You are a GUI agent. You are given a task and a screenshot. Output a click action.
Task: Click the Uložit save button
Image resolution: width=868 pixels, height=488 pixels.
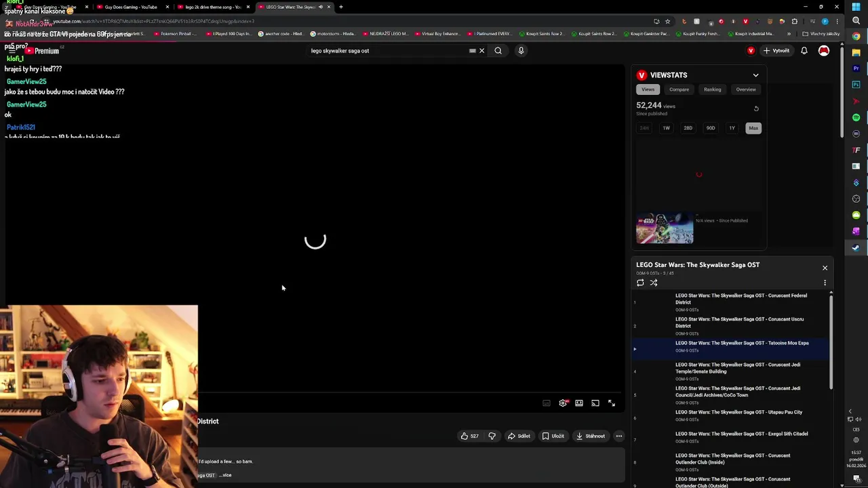tap(553, 436)
